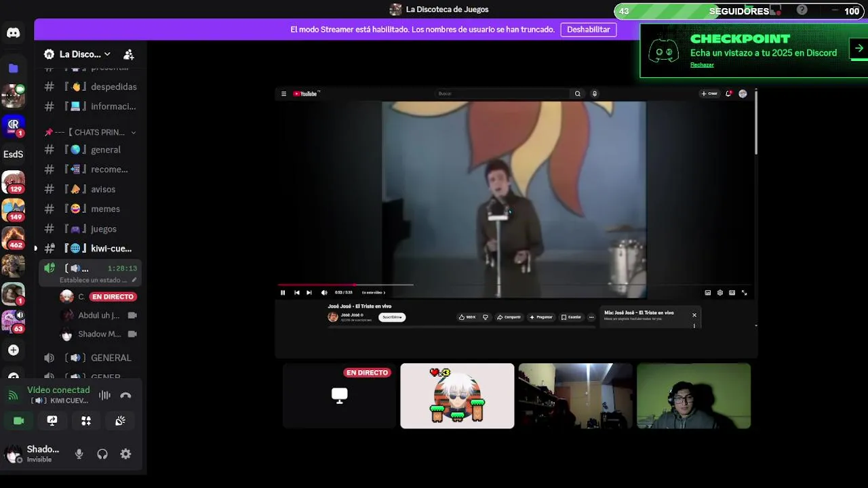Open Discord direct messages home icon

(13, 33)
